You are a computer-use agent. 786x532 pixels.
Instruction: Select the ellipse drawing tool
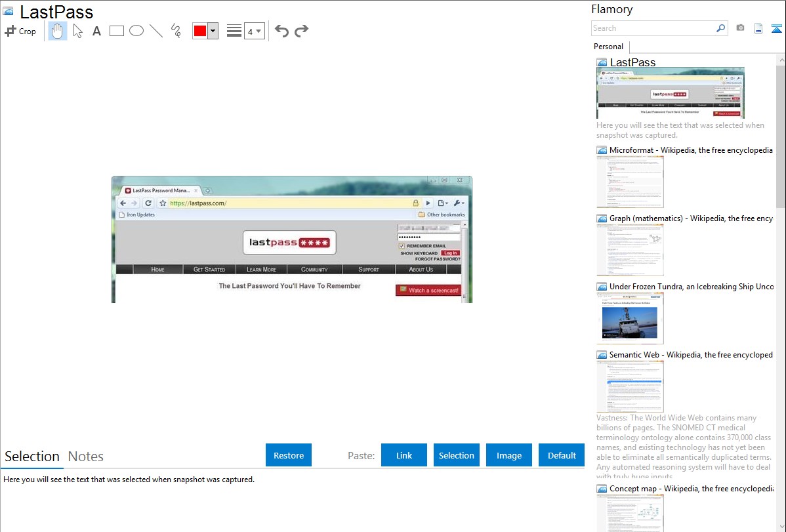pyautogui.click(x=136, y=31)
